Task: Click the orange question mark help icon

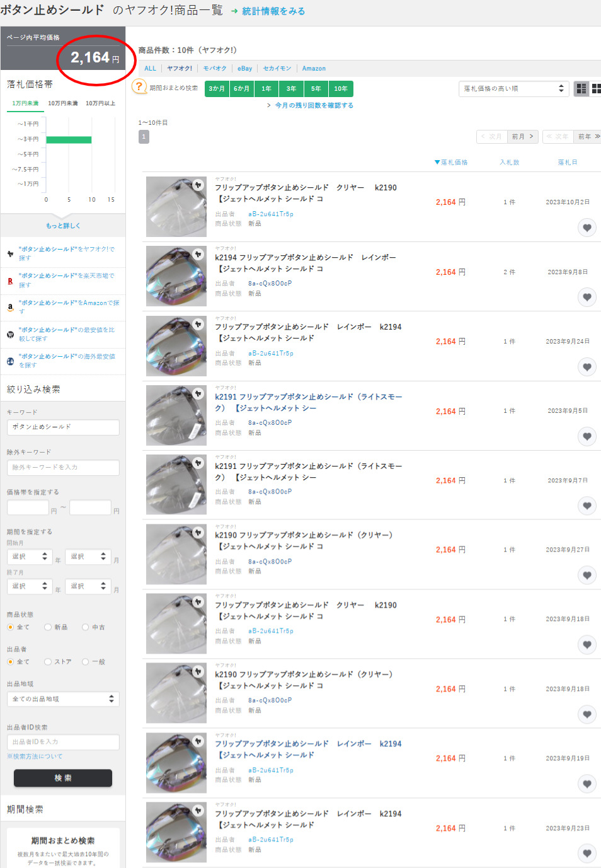Action: 139,87
